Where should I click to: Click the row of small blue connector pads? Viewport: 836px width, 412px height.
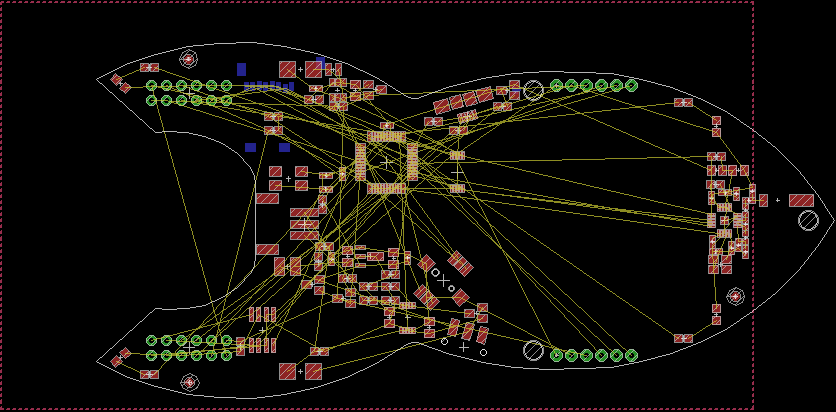tap(268, 86)
